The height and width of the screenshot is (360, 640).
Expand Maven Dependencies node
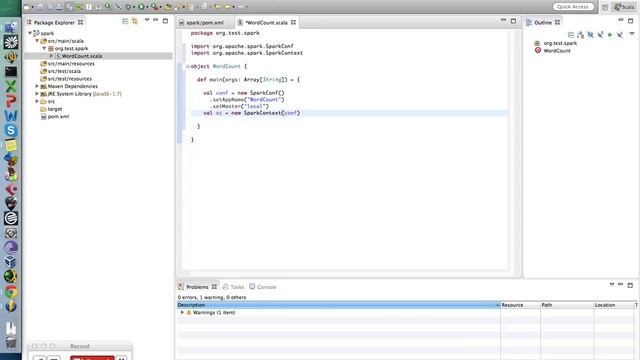37,86
